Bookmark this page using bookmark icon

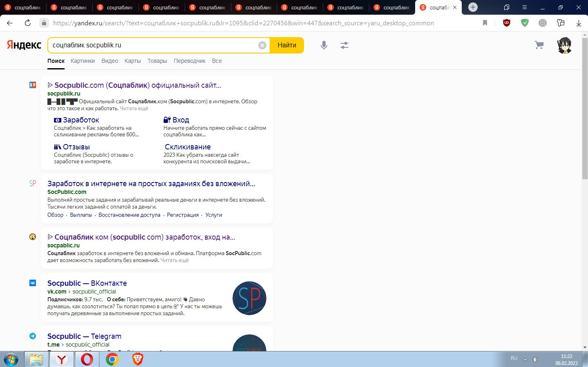[485, 23]
